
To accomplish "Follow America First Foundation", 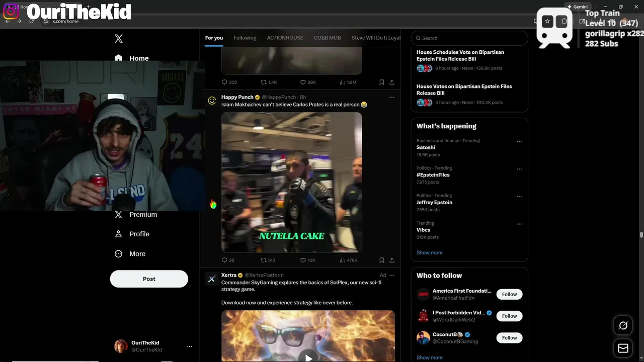I will [509, 294].
